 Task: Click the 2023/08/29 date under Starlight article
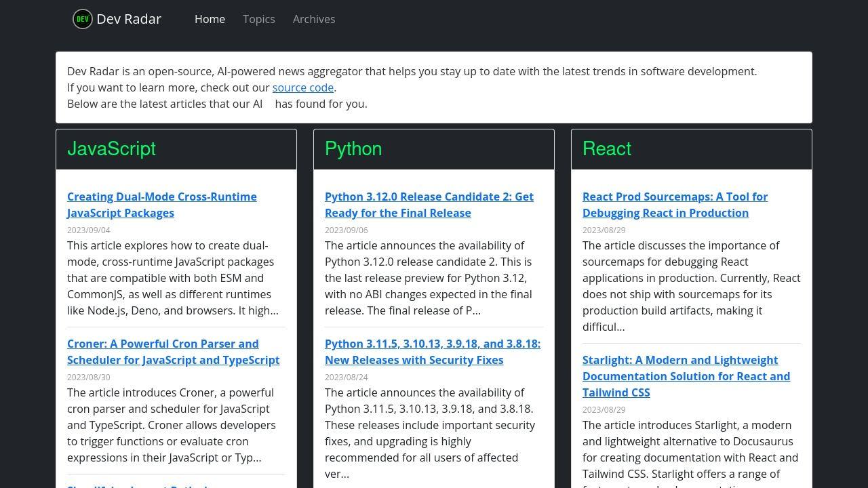click(x=604, y=410)
